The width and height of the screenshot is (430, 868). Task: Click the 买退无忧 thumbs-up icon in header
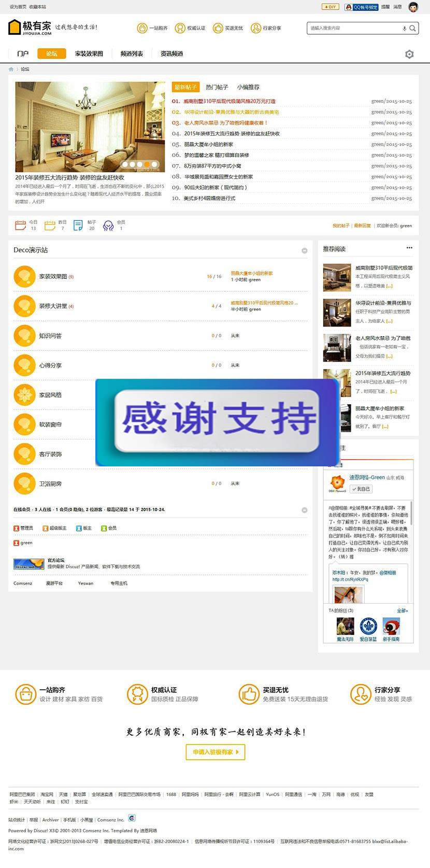coord(218,28)
